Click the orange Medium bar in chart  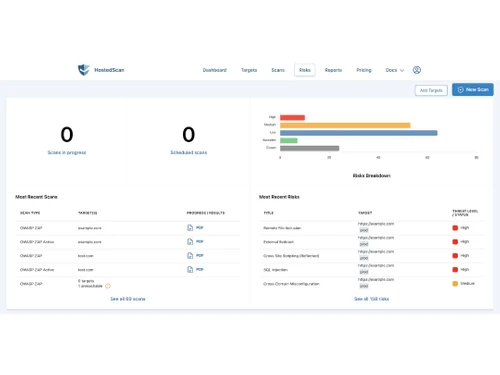(345, 125)
